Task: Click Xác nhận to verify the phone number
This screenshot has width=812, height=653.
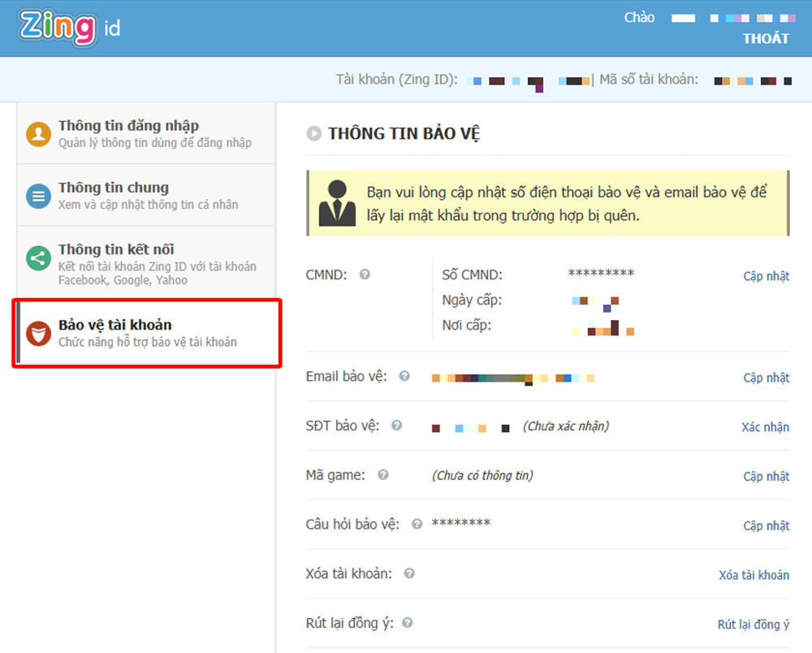Action: tap(765, 427)
